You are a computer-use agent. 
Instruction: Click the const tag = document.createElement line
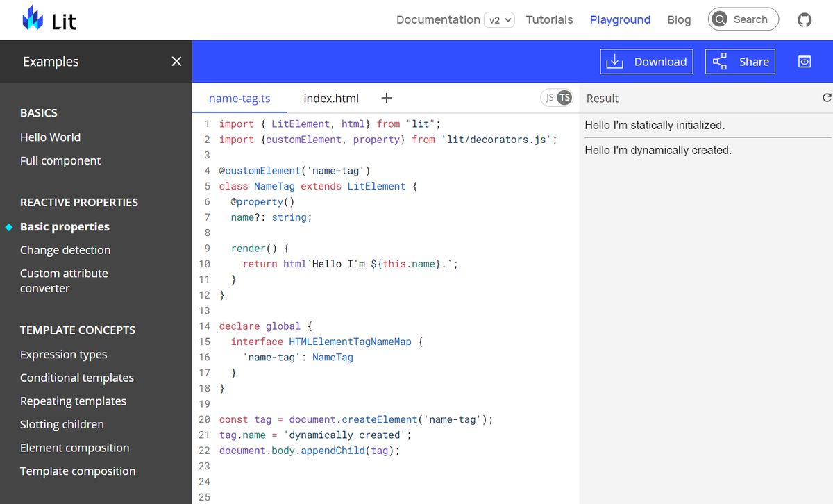tap(356, 419)
